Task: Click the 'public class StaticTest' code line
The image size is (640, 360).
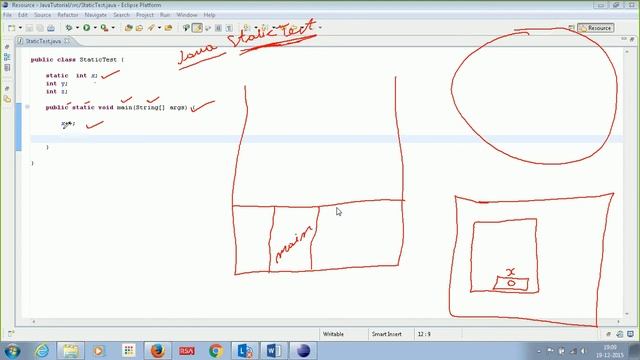Action: coord(77,60)
